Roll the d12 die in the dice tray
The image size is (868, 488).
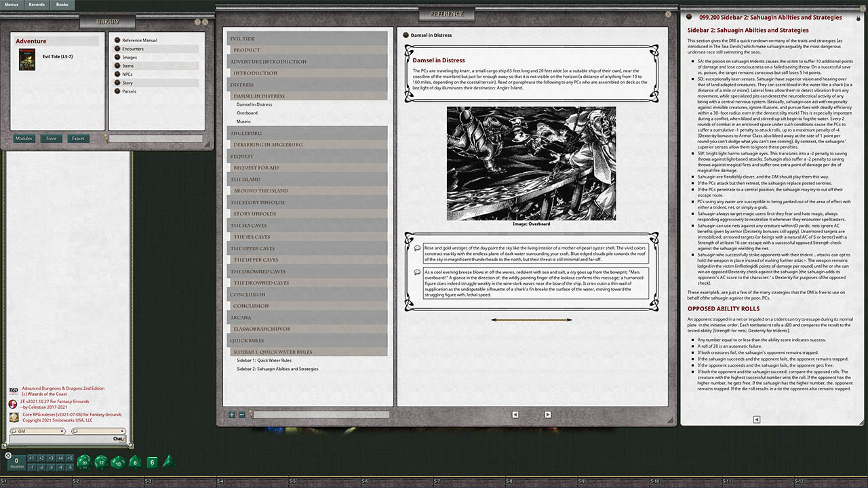(100, 462)
